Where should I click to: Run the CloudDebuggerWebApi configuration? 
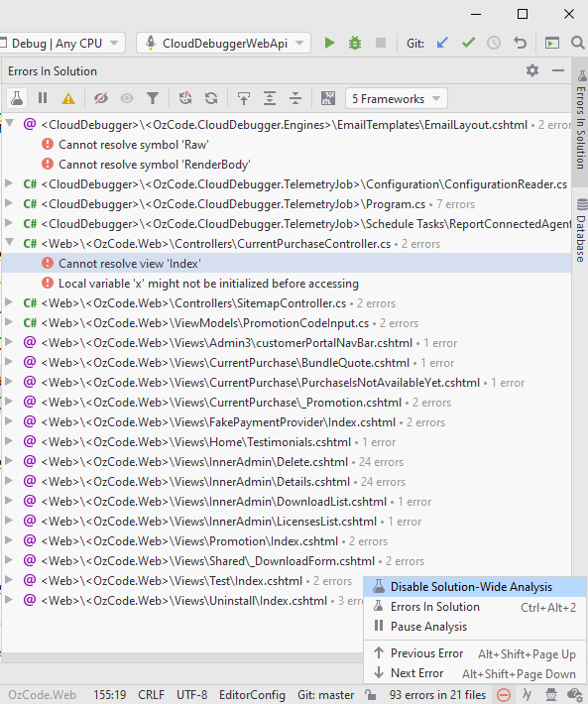click(x=329, y=43)
